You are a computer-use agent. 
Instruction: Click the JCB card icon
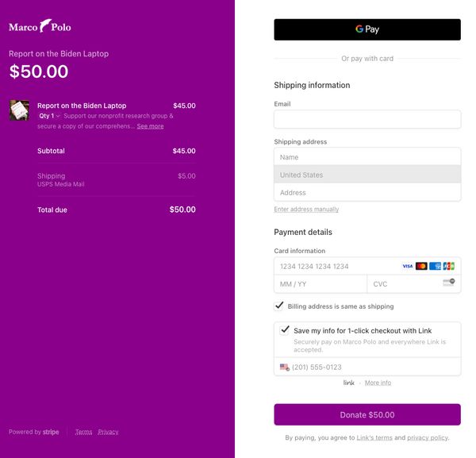pos(449,267)
